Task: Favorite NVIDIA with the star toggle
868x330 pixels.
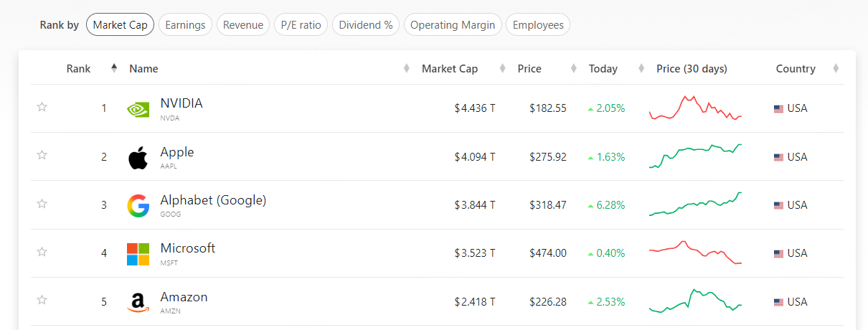Action: click(x=42, y=108)
